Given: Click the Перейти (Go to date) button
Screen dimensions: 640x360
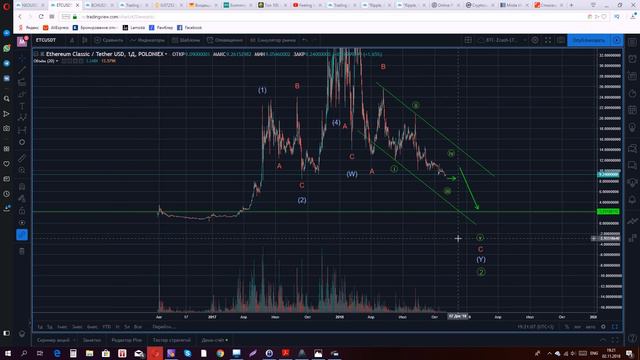Looking at the screenshot, I should click(163, 327).
